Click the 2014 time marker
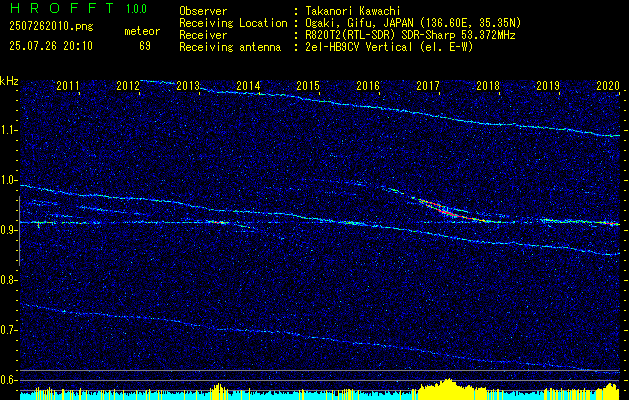The height and width of the screenshot is (400, 629). [248, 86]
